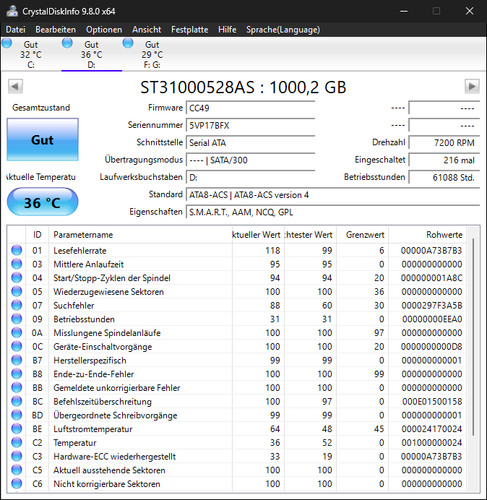Click the Laufwerksbuchstaben field D:
The height and width of the screenshot is (500, 487).
coord(250,177)
